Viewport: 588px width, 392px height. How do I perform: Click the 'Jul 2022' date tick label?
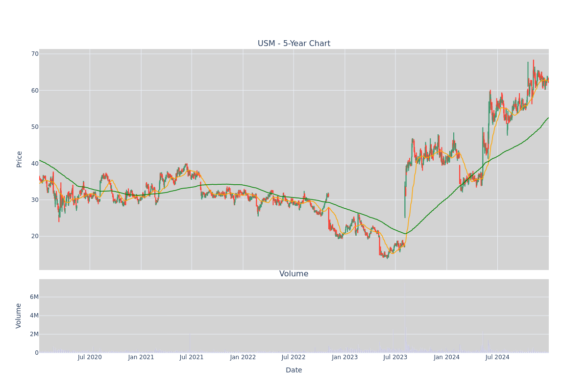(x=294, y=357)
